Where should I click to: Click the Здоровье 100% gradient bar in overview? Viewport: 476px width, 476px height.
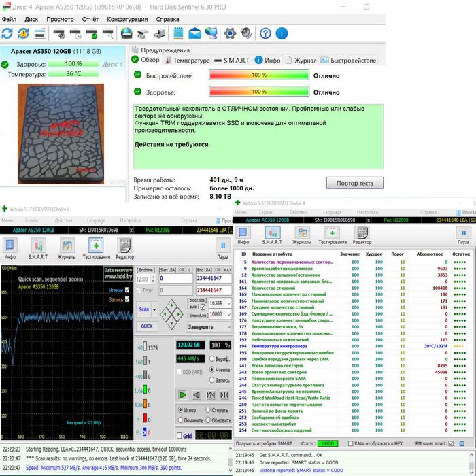(259, 91)
